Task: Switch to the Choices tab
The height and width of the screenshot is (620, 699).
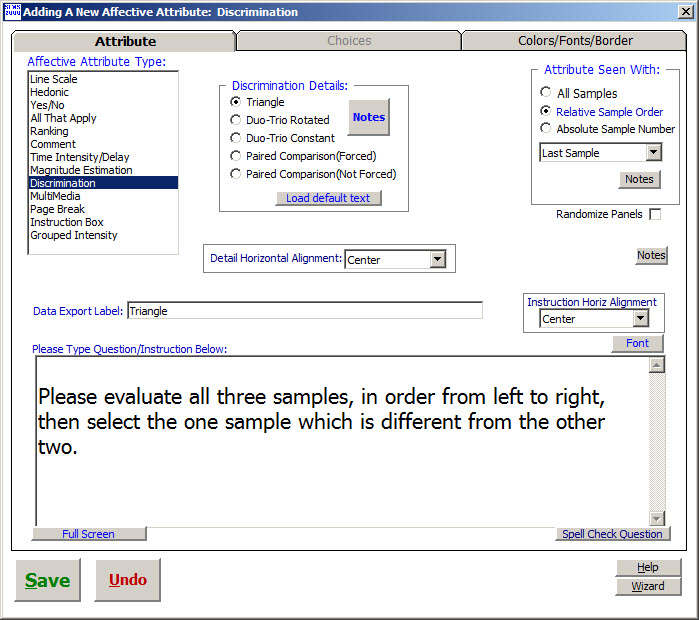Action: tap(349, 41)
